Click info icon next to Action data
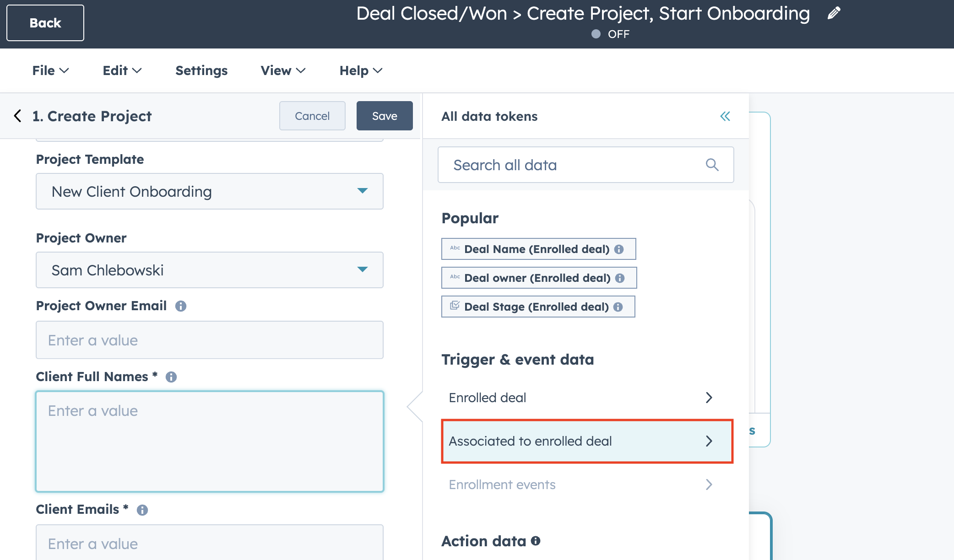The width and height of the screenshot is (954, 560). [536, 541]
